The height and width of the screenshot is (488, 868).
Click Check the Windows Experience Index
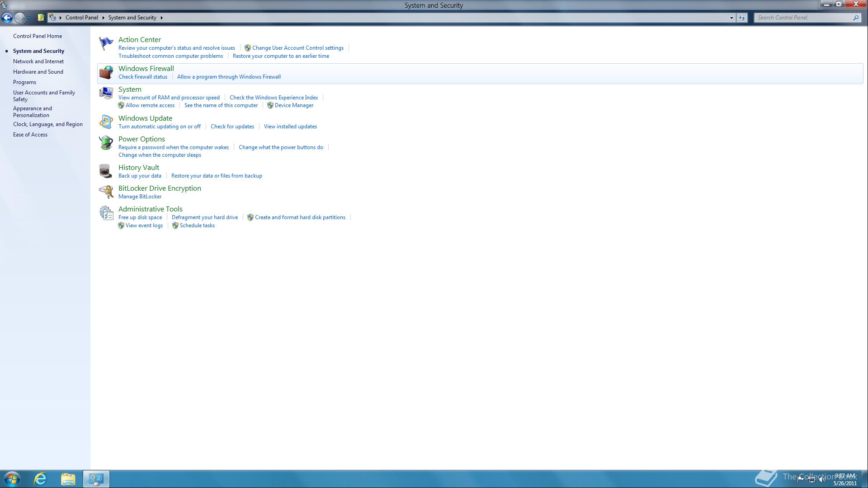274,98
